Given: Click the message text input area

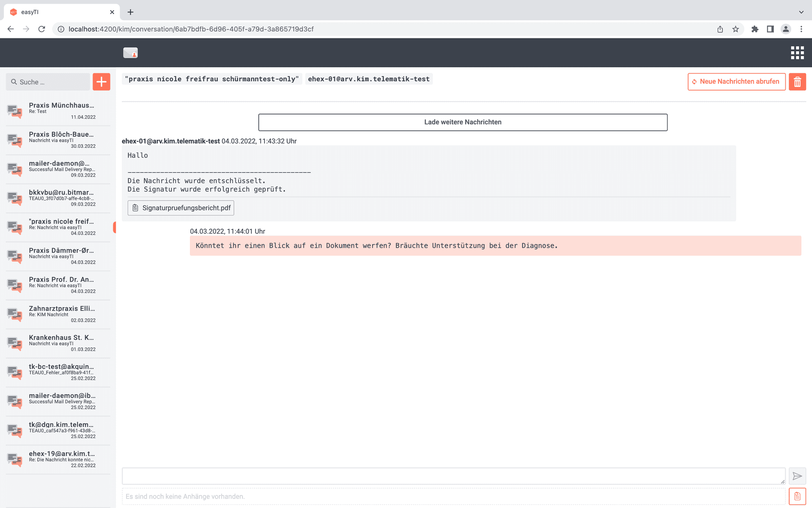Looking at the screenshot, I should coord(453,476).
